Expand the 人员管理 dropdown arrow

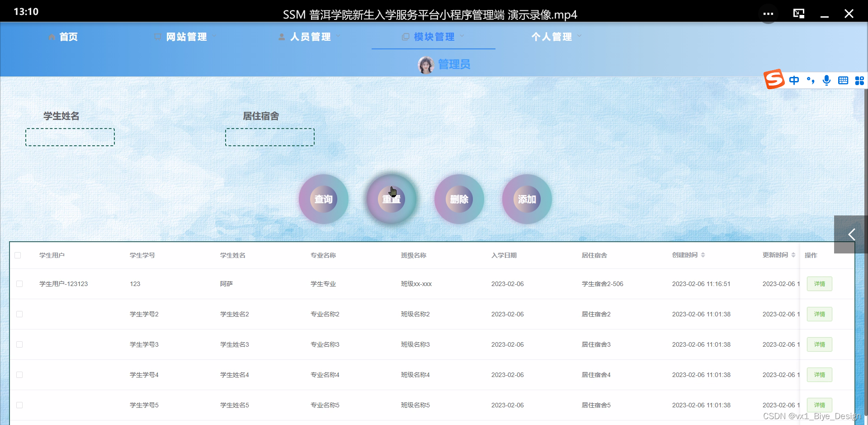[338, 36]
